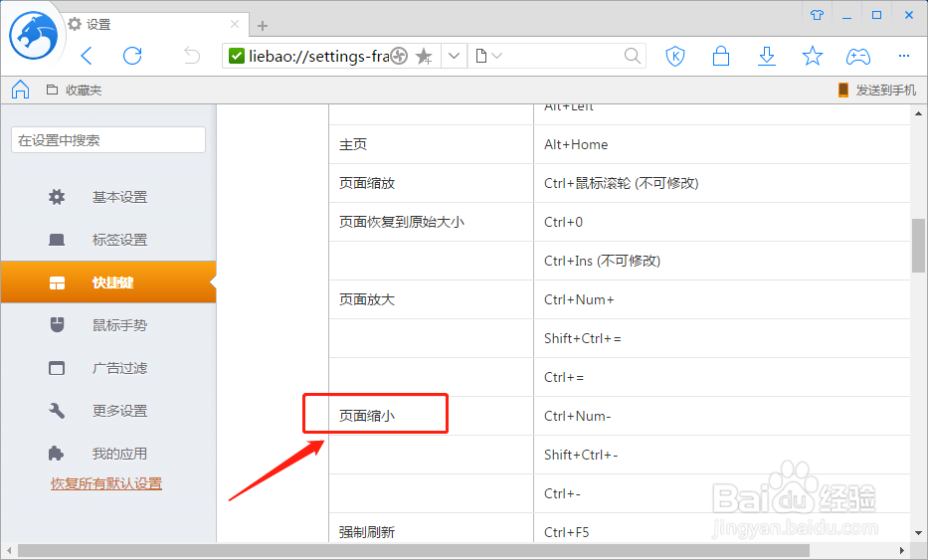This screenshot has height=560, width=928.
Task: Click the 页面恢复到原始大小 row label
Action: click(401, 222)
